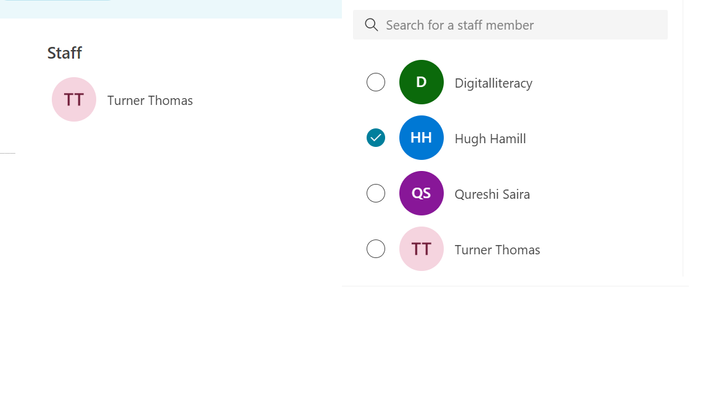Screen dimensions: 711x400
Task: Click the Staff section heading
Action: coord(64,53)
